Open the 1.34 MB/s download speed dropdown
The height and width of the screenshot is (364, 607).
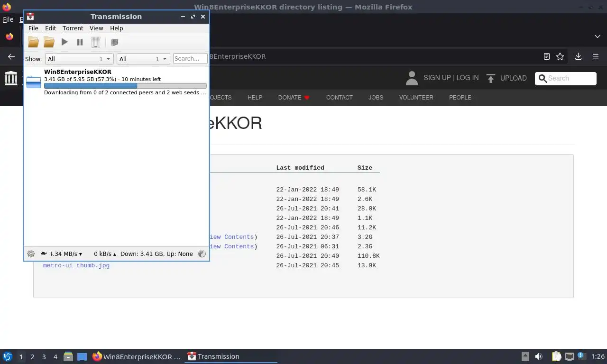coord(66,254)
